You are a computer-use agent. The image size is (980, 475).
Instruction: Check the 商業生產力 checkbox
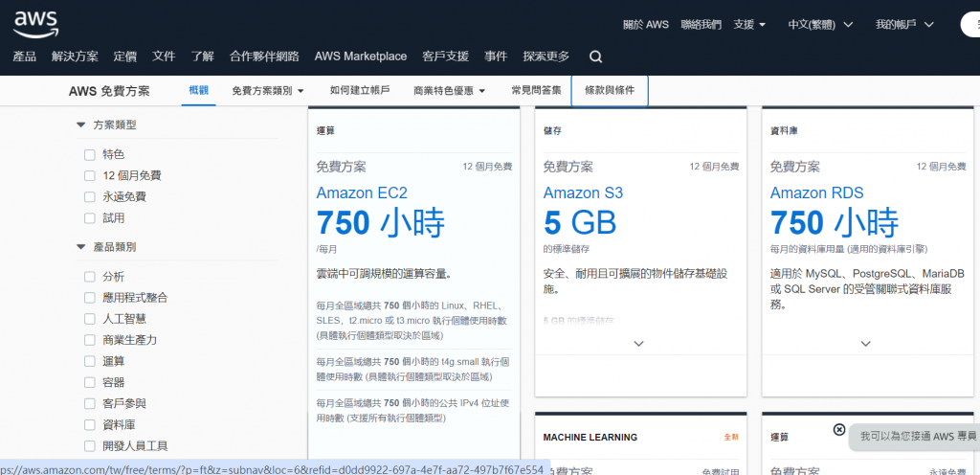pyautogui.click(x=90, y=340)
